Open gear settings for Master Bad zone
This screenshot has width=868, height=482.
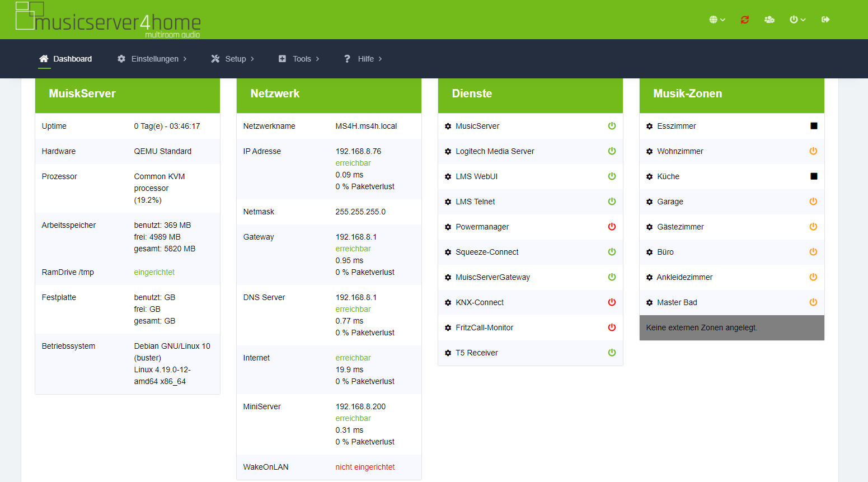coord(649,303)
